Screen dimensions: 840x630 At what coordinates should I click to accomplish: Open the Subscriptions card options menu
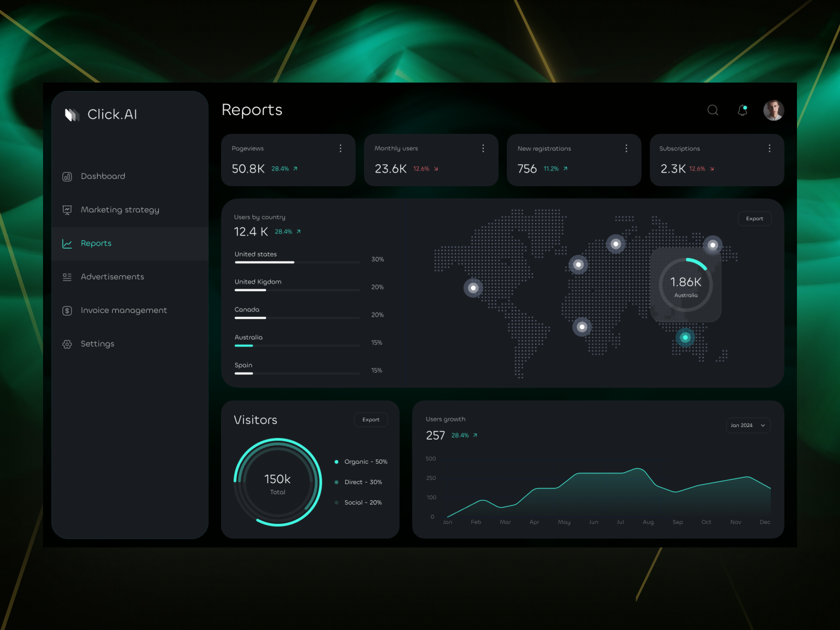pos(769,148)
